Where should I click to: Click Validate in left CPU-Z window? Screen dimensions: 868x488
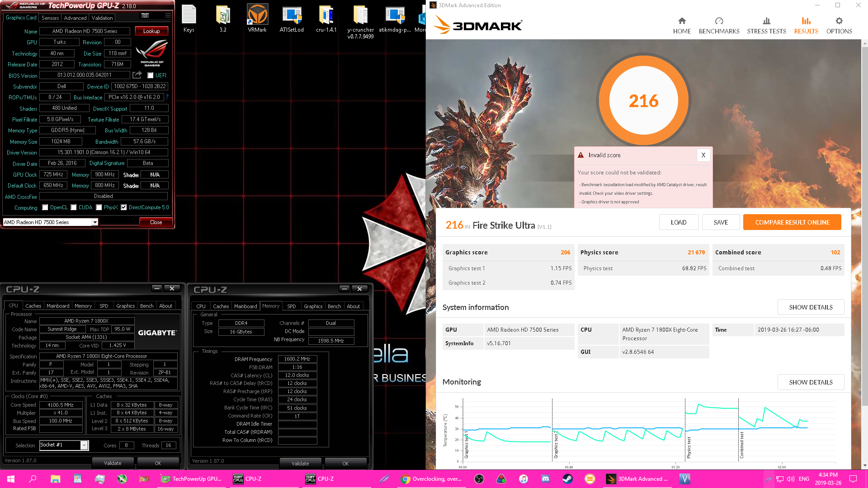(x=113, y=463)
